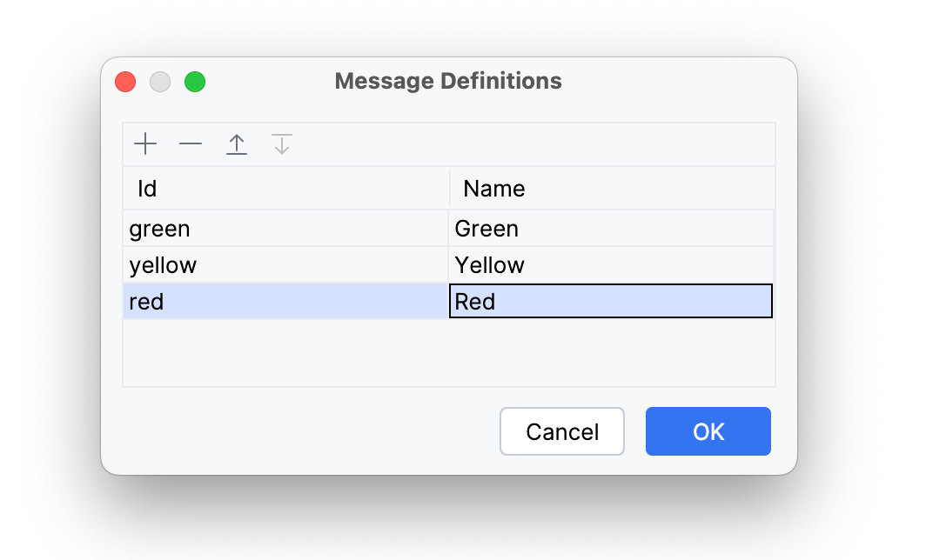
Task: Click the Red name edit field
Action: click(609, 301)
